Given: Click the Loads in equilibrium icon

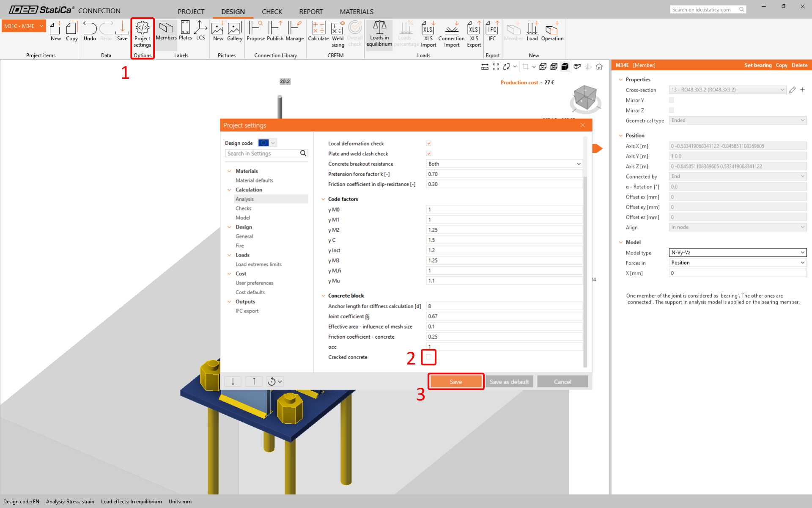Looking at the screenshot, I should tap(379, 34).
